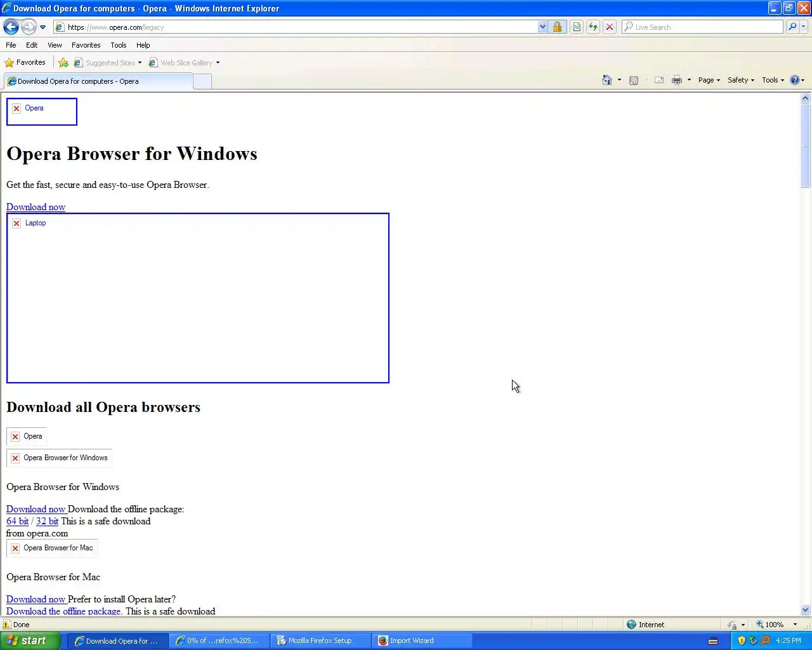Click the yellow security shield tray icon

(x=742, y=640)
